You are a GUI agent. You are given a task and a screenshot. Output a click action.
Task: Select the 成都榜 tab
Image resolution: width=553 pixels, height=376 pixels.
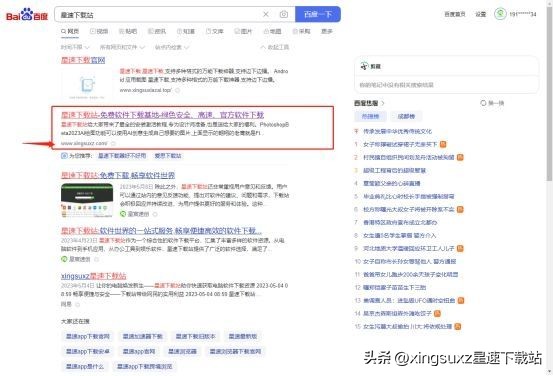tap(406, 116)
